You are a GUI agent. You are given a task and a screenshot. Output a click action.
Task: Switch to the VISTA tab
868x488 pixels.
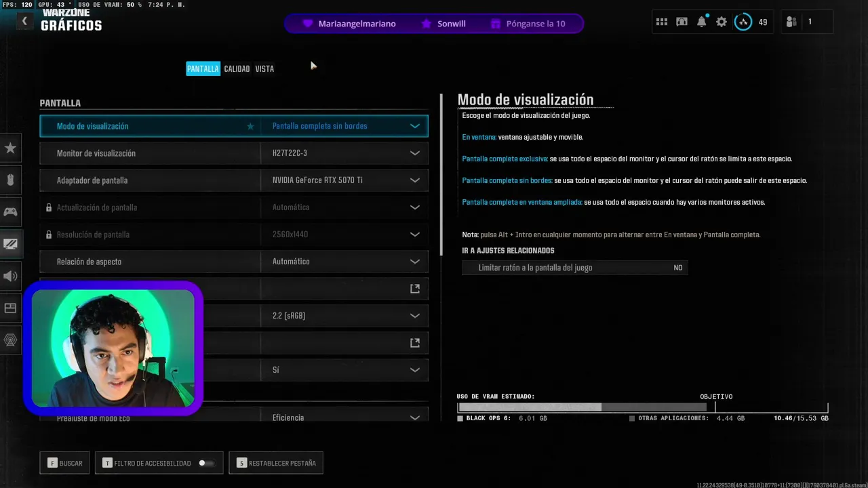point(264,68)
